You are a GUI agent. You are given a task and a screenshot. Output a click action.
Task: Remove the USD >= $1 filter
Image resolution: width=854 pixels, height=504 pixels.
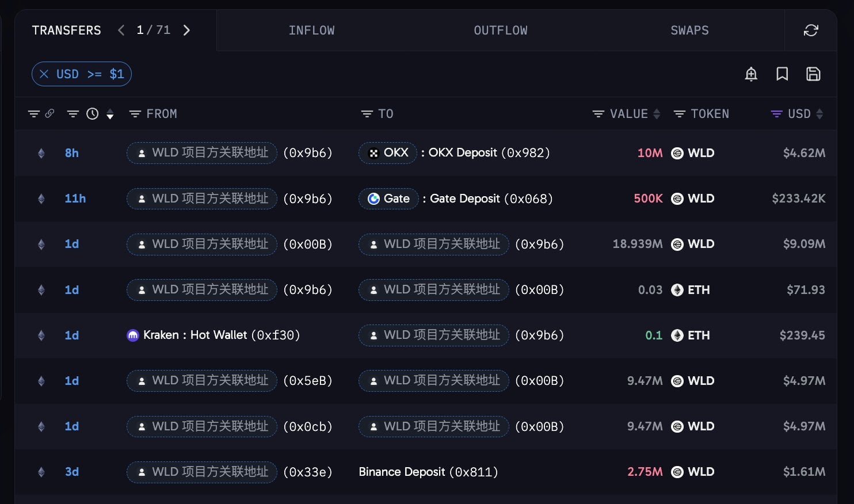pos(44,74)
